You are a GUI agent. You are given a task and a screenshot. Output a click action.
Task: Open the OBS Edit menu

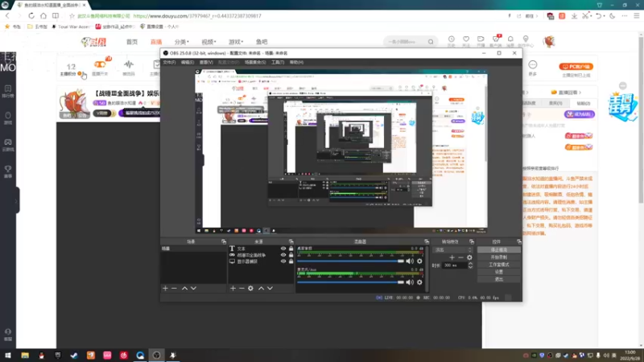pos(187,63)
